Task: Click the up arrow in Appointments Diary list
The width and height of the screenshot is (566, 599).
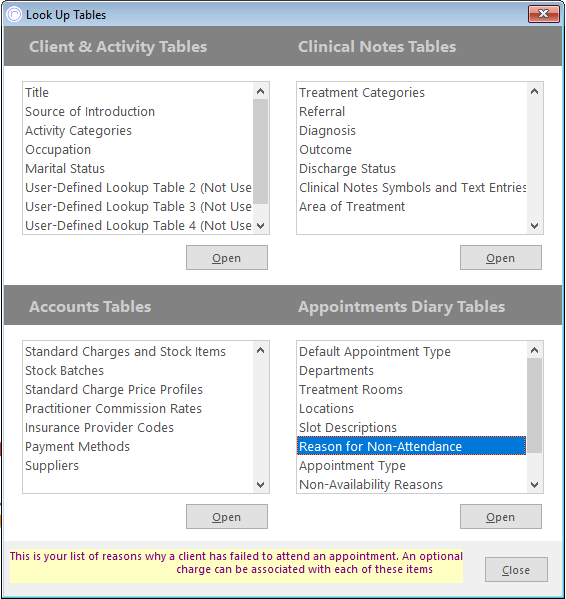Action: [x=535, y=350]
